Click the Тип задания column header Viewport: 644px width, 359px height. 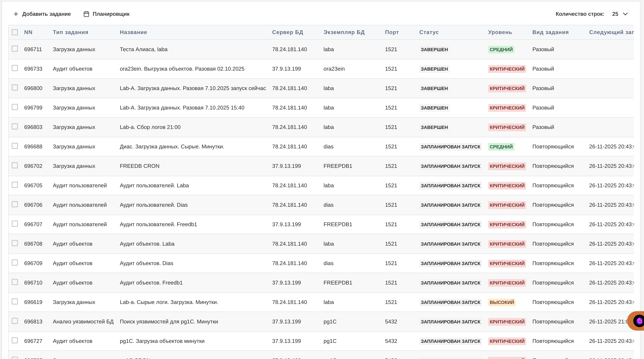pos(70,32)
